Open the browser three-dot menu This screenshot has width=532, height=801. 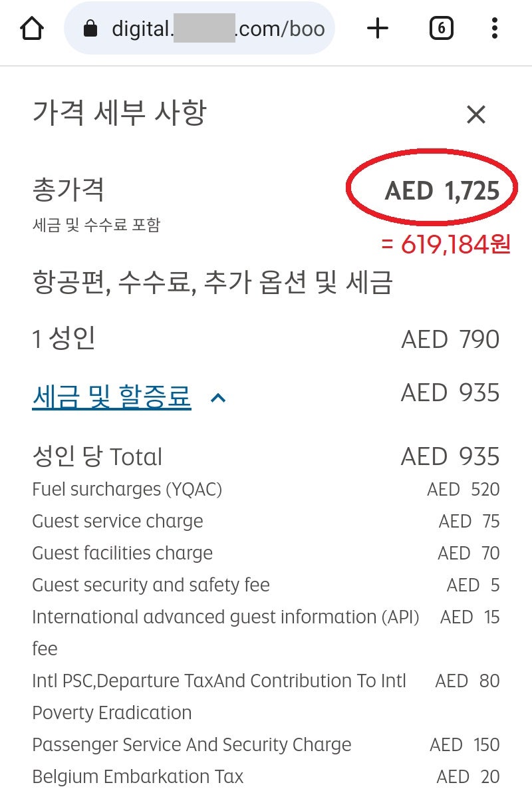pyautogui.click(x=494, y=28)
